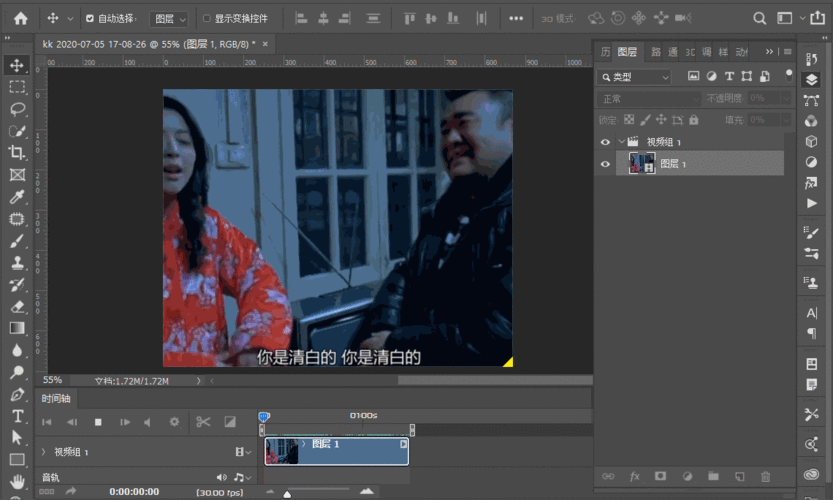Click the share/export icon at top right

tap(817, 18)
